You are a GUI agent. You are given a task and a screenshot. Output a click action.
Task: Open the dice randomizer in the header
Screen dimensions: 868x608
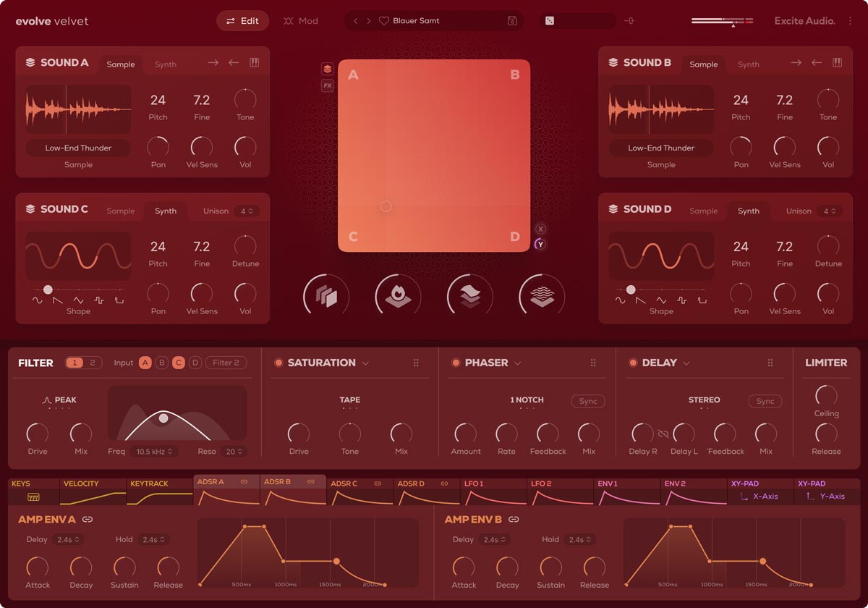(x=550, y=20)
